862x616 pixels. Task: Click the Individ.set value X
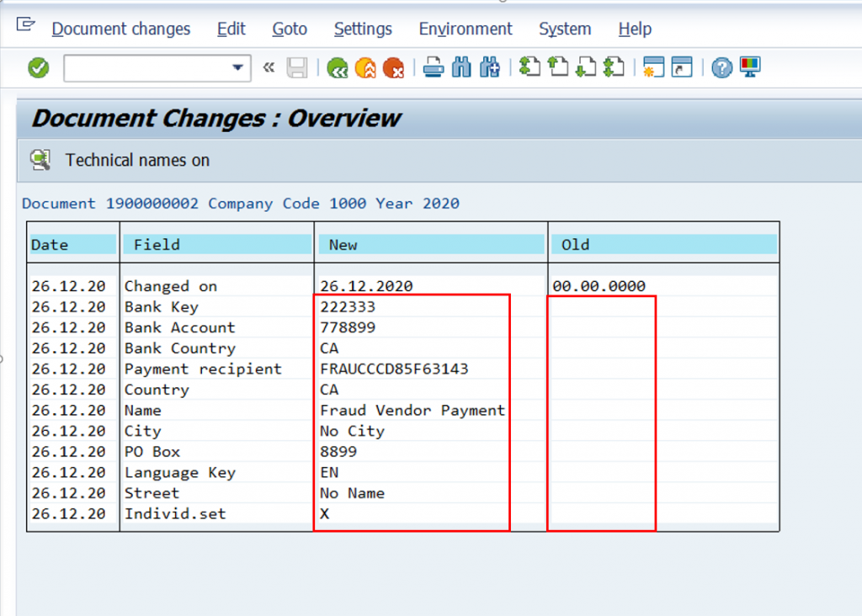coord(324,514)
